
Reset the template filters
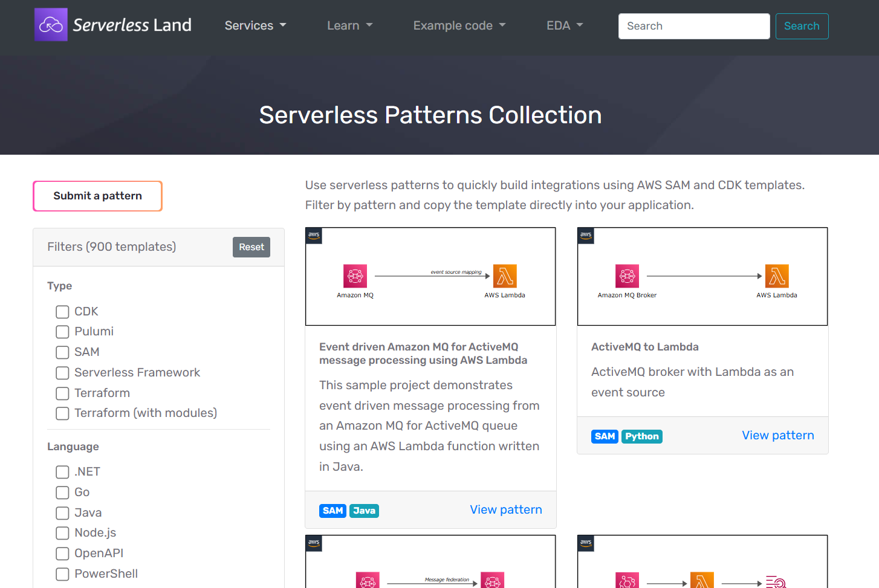[251, 247]
